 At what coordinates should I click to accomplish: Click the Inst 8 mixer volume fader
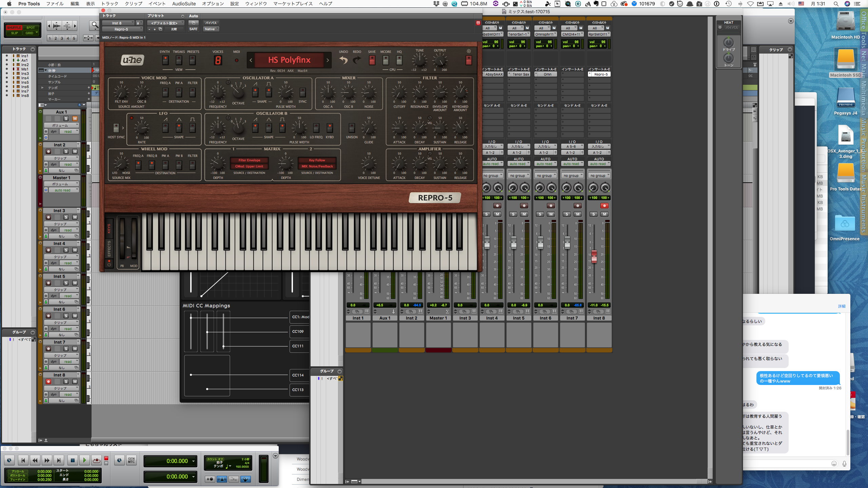pyautogui.click(x=594, y=256)
